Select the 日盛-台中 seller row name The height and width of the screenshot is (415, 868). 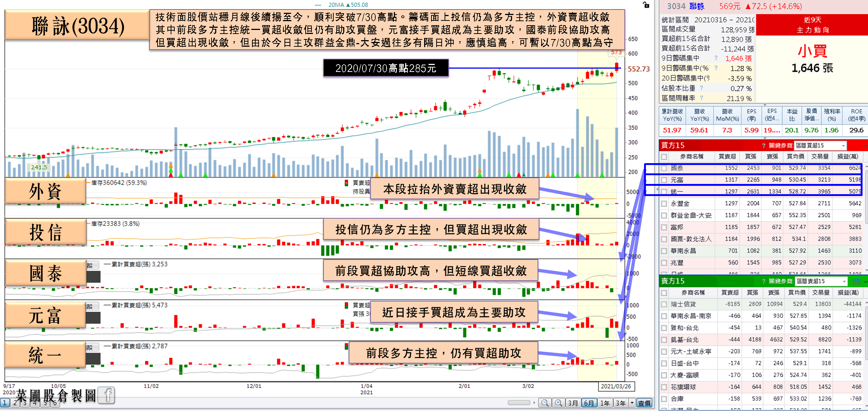coord(685,364)
